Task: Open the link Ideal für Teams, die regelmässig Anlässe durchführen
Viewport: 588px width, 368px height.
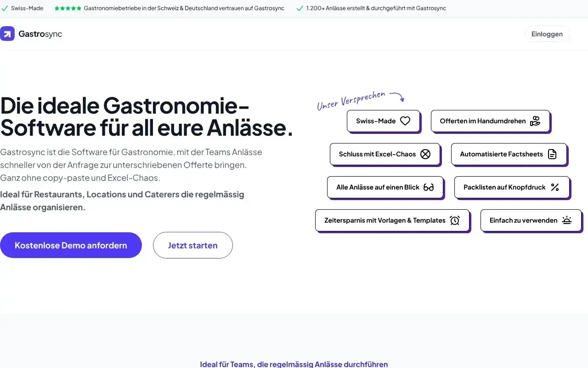Action: [x=294, y=364]
